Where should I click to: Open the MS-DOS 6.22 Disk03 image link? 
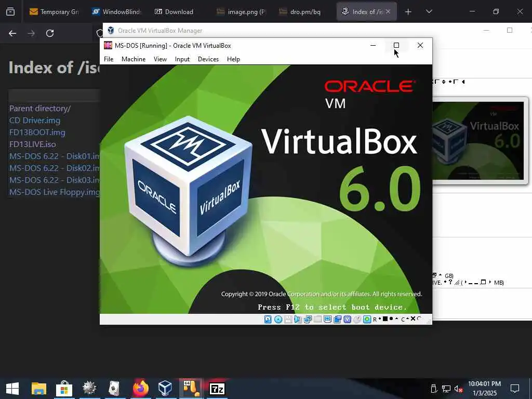tap(54, 180)
